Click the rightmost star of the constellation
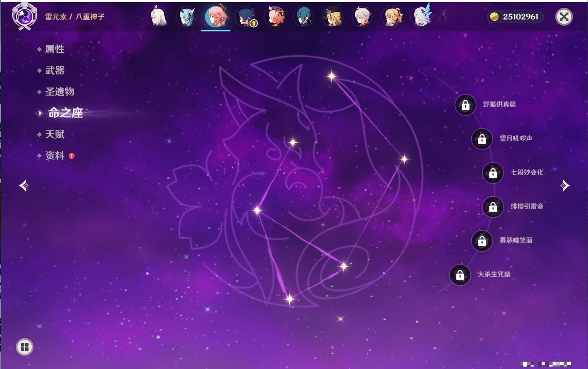The width and height of the screenshot is (588, 369). pos(404,159)
